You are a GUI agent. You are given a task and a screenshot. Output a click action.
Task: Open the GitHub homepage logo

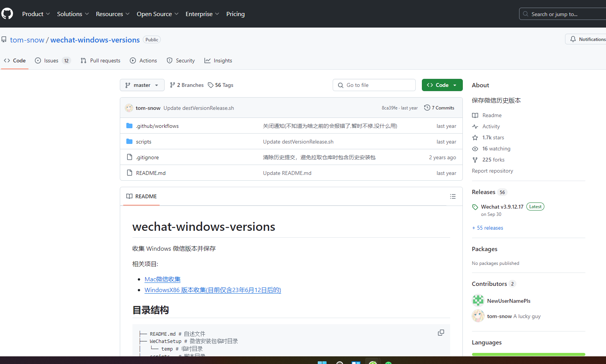[x=7, y=14]
